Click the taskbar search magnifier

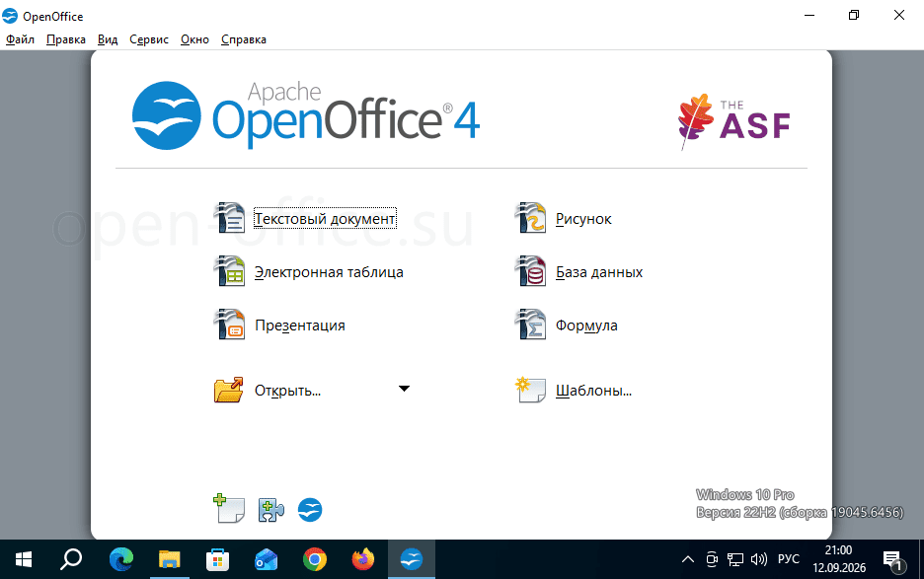coord(71,559)
